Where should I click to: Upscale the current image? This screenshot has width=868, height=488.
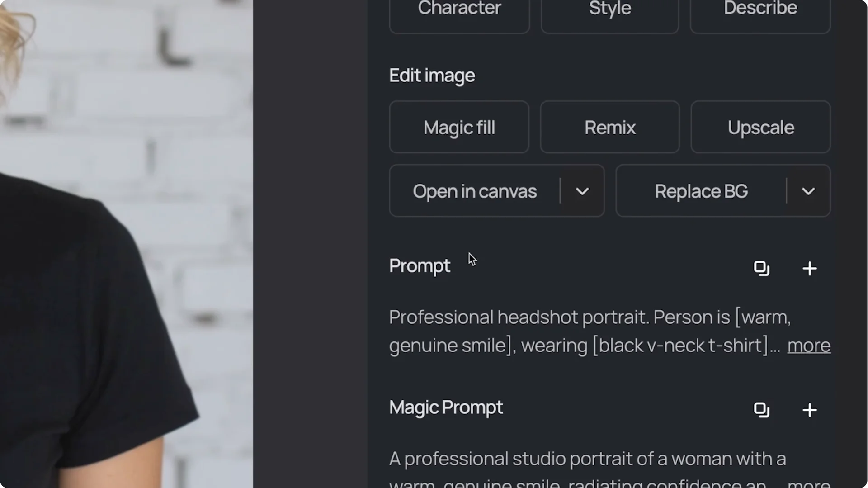click(760, 127)
